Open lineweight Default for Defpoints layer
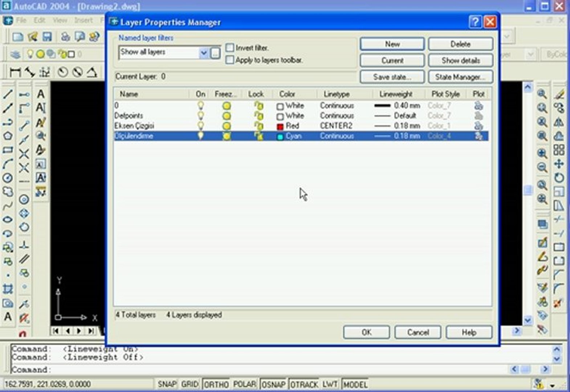 (x=395, y=116)
